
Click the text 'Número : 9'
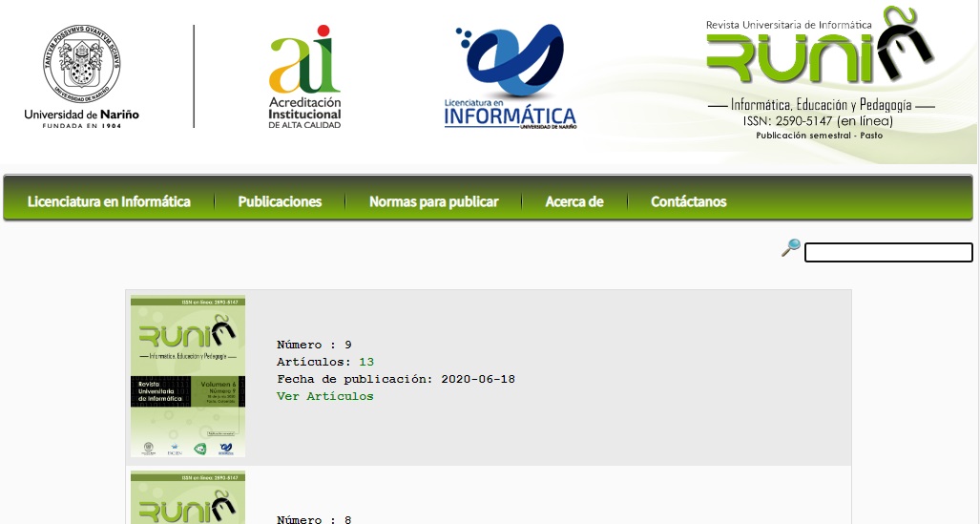(x=314, y=345)
